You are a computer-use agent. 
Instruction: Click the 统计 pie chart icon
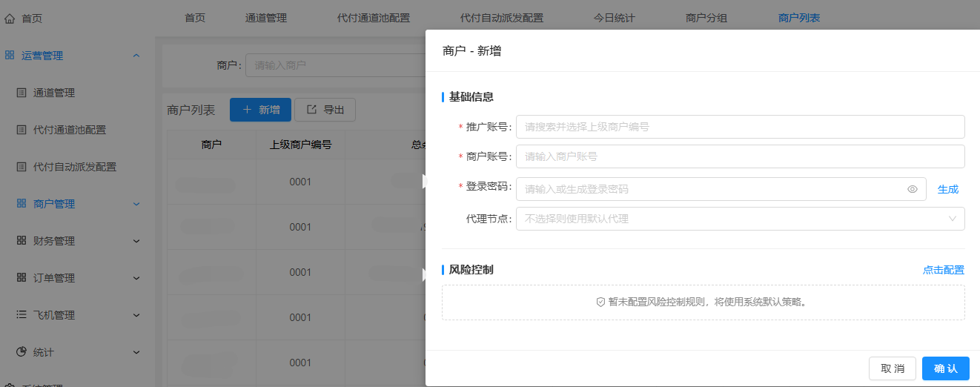pyautogui.click(x=21, y=351)
